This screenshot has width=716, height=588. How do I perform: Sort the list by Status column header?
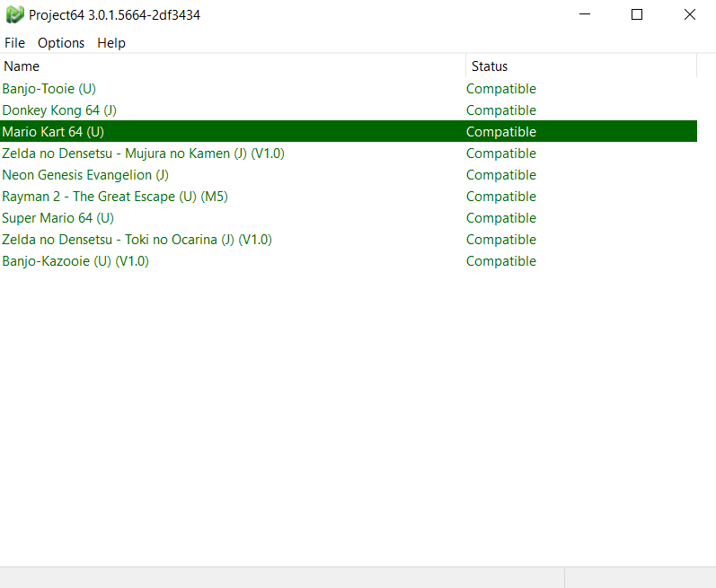coord(581,66)
